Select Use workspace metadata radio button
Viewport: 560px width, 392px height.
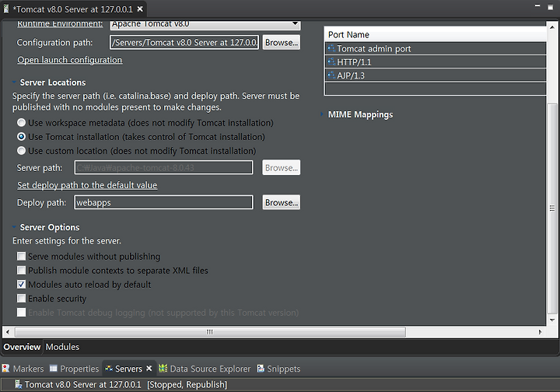[22, 122]
